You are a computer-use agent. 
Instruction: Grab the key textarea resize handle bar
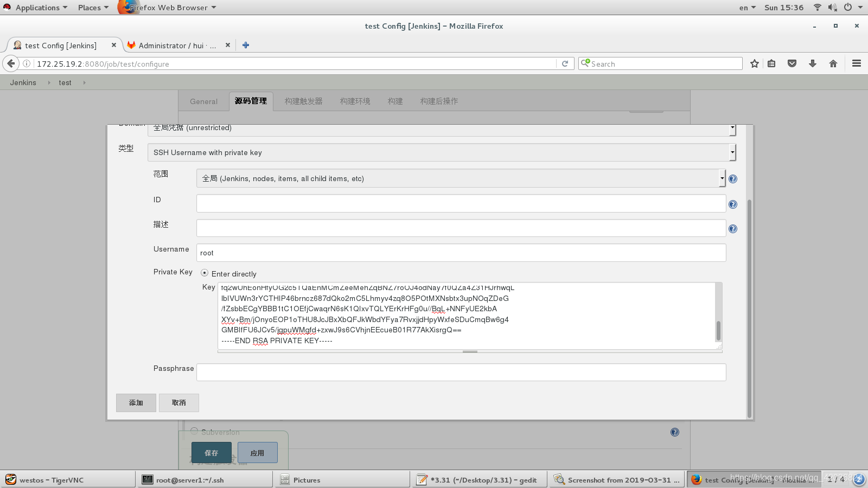click(470, 351)
